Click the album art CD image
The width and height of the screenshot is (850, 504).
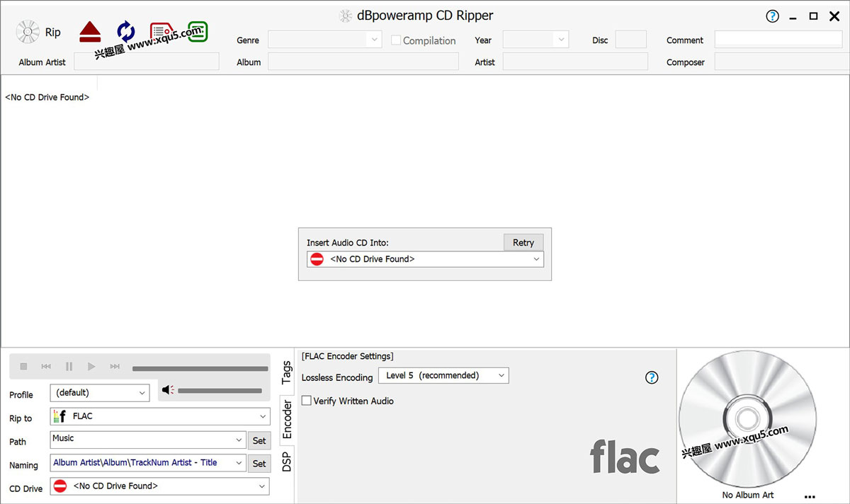747,419
